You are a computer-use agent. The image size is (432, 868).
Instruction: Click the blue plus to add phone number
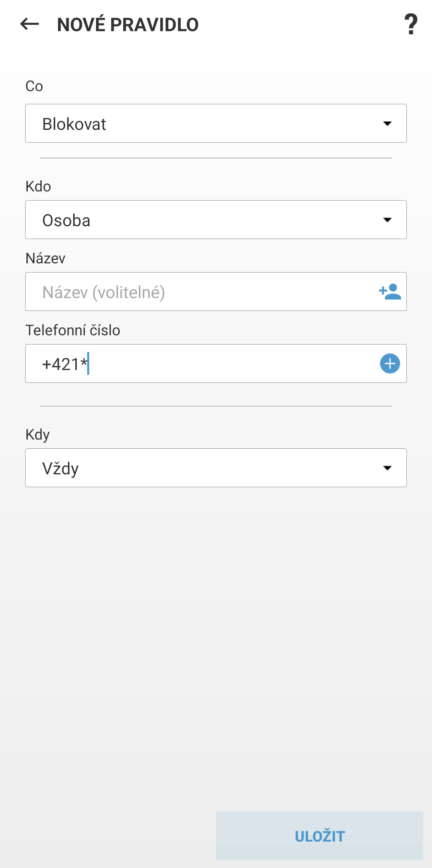pyautogui.click(x=390, y=364)
